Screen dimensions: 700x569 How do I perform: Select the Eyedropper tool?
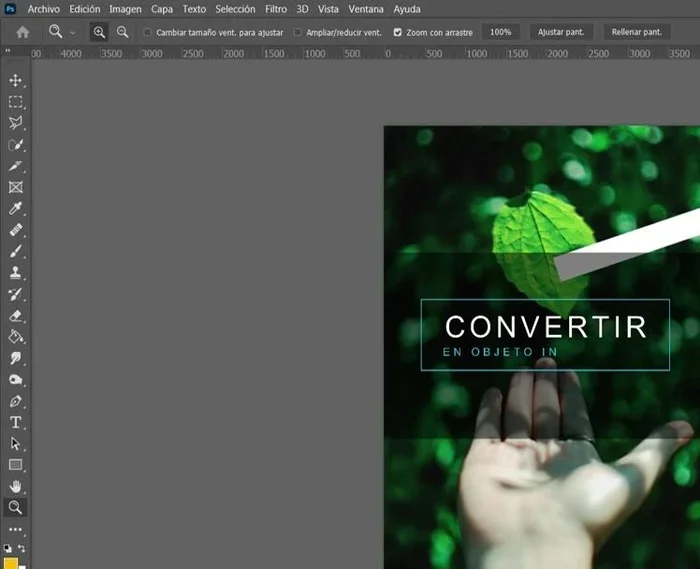(15, 208)
